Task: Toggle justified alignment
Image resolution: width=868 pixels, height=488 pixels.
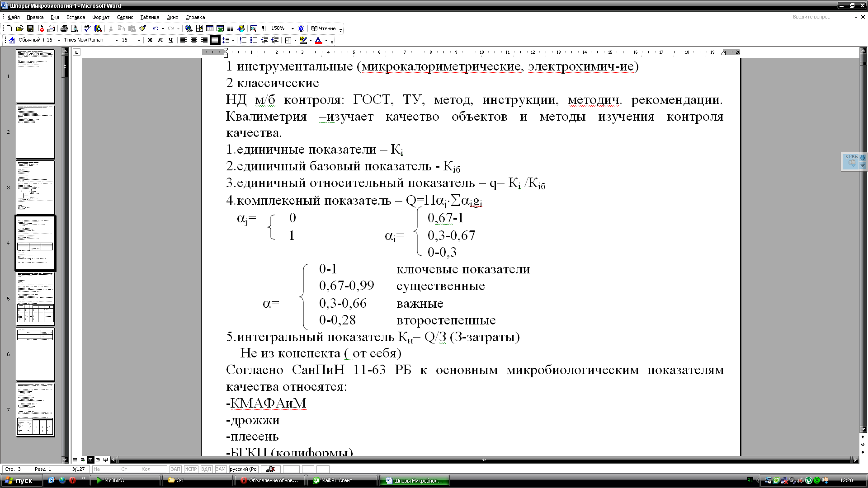Action: click(x=215, y=40)
